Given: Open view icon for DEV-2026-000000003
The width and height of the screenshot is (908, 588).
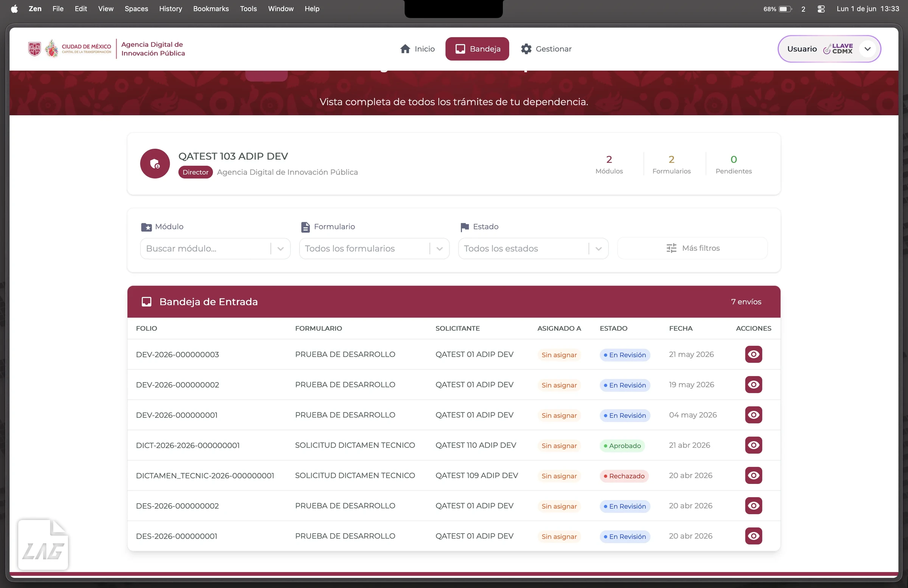Looking at the screenshot, I should [753, 354].
